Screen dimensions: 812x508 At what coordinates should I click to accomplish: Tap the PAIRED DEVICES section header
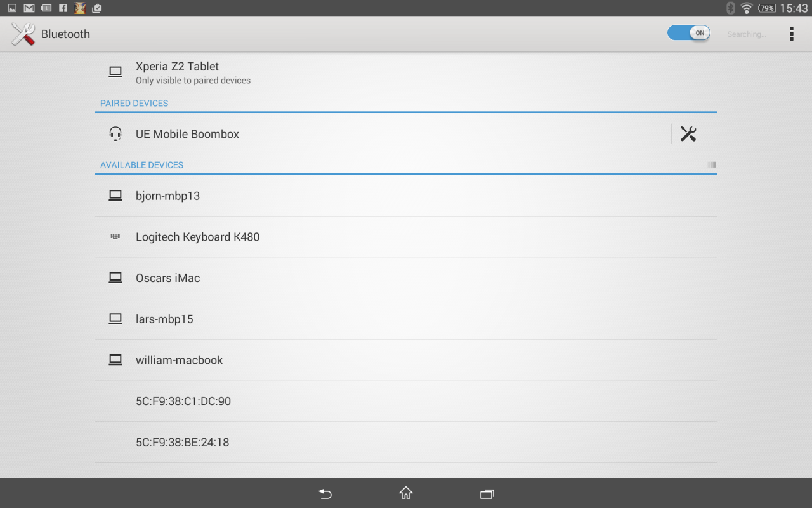[x=134, y=103]
